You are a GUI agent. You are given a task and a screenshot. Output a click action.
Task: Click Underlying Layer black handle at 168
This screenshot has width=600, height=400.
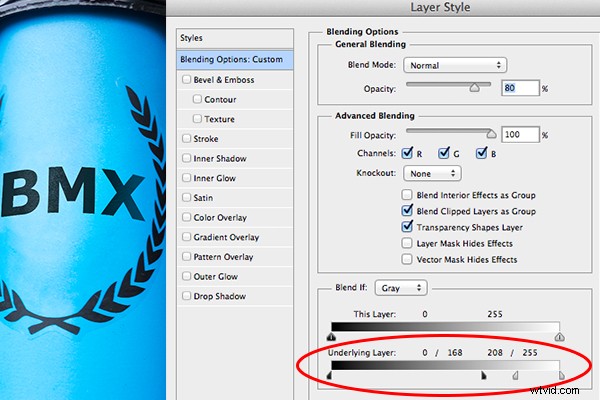(484, 375)
